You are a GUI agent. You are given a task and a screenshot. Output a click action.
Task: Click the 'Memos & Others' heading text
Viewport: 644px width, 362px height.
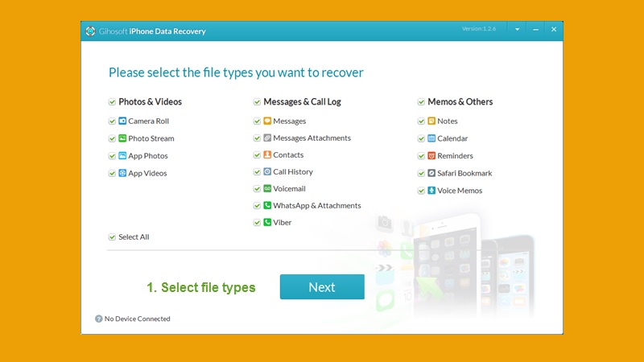point(460,102)
